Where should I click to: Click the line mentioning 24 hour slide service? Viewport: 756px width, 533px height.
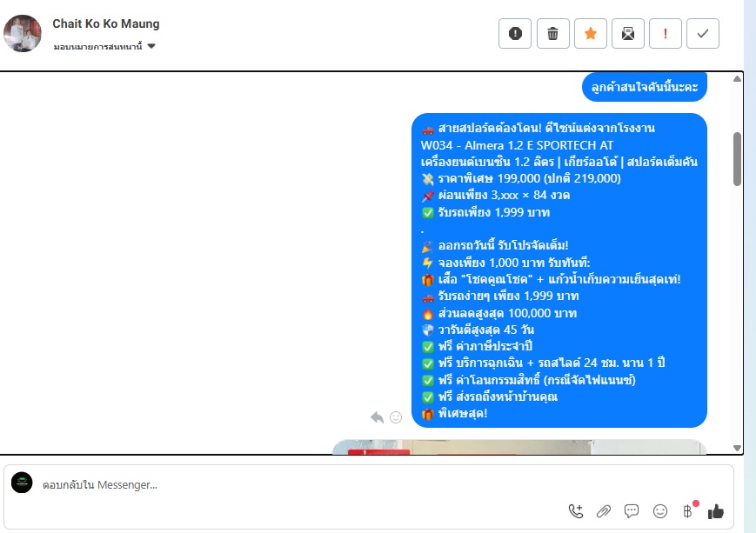(x=543, y=363)
